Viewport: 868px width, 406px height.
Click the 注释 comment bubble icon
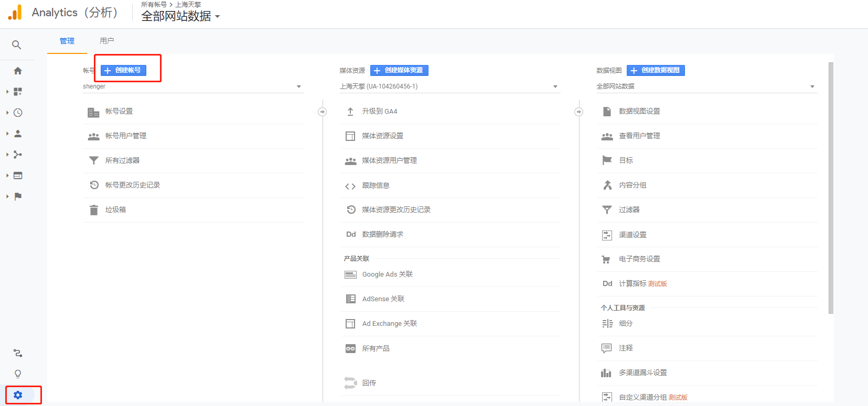[607, 348]
